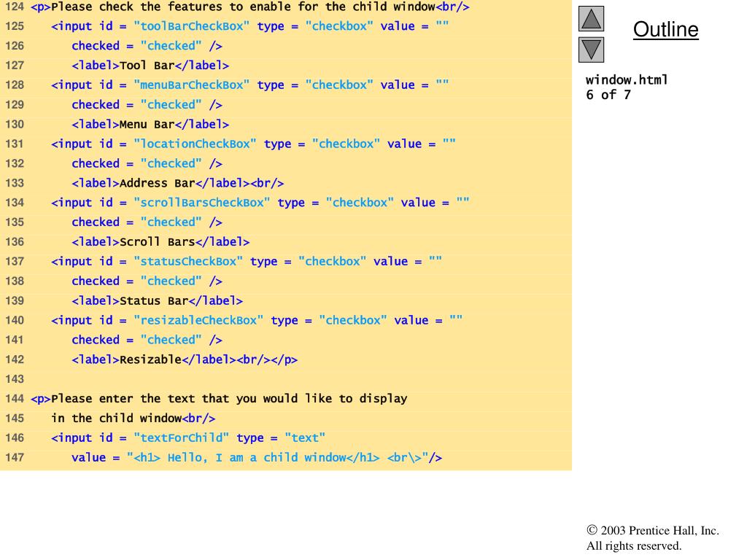Click 'All rights reserved.' text
The height and width of the screenshot is (560, 747).
(x=634, y=545)
